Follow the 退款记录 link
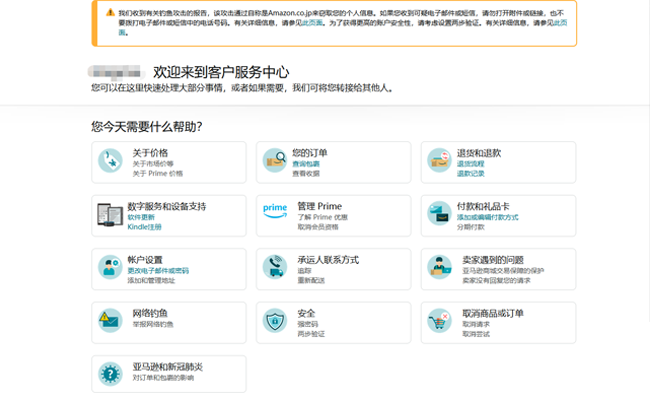The width and height of the screenshot is (650, 396). coord(471,174)
